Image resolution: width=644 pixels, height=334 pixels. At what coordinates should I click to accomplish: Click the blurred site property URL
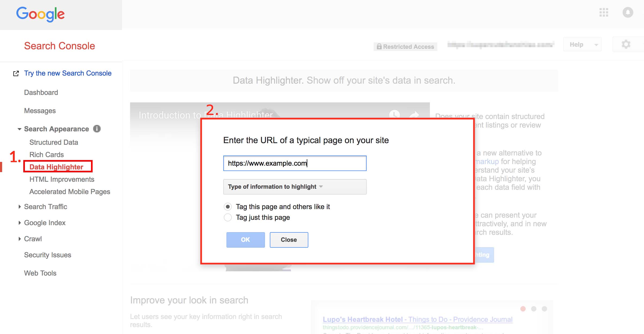tap(501, 44)
